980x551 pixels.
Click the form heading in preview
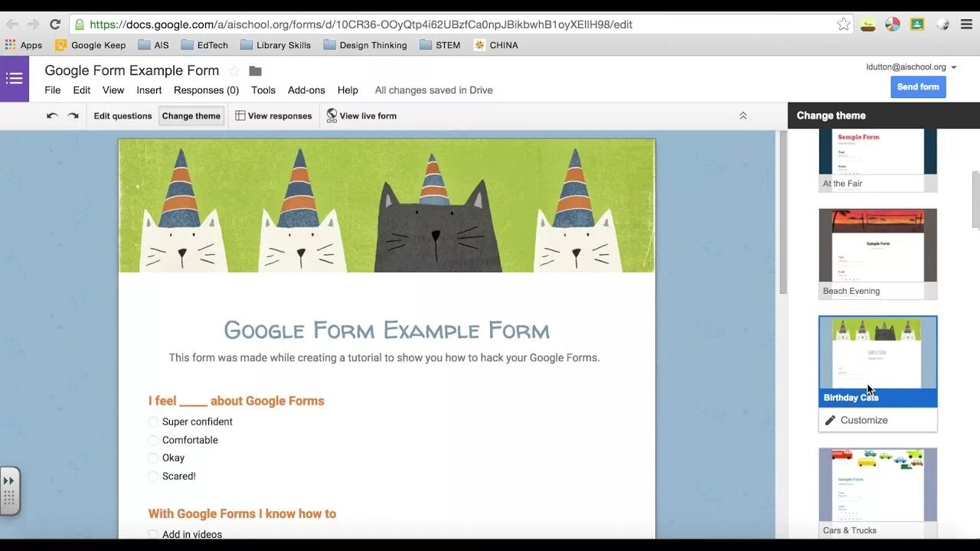[x=387, y=331]
